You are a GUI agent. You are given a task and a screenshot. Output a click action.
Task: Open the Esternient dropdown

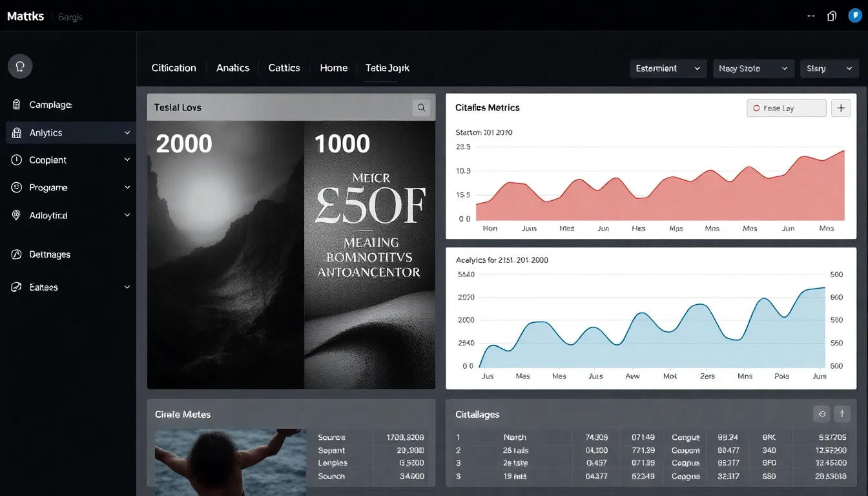coord(668,68)
